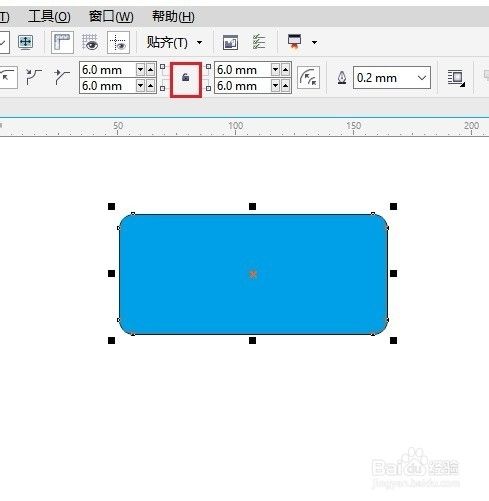This screenshot has height=501, width=489.
Task: Click the top-right selection handle
Action: coord(393,207)
